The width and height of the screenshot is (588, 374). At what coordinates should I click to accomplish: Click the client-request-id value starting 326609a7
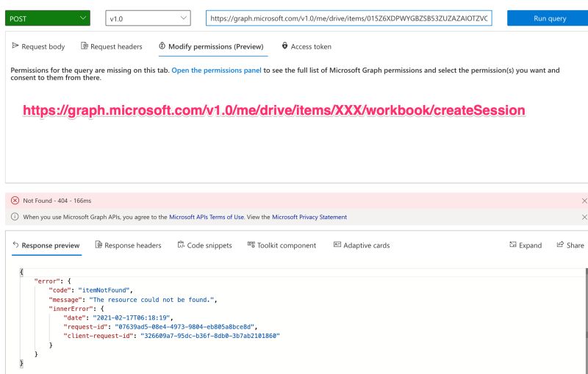[210, 336]
